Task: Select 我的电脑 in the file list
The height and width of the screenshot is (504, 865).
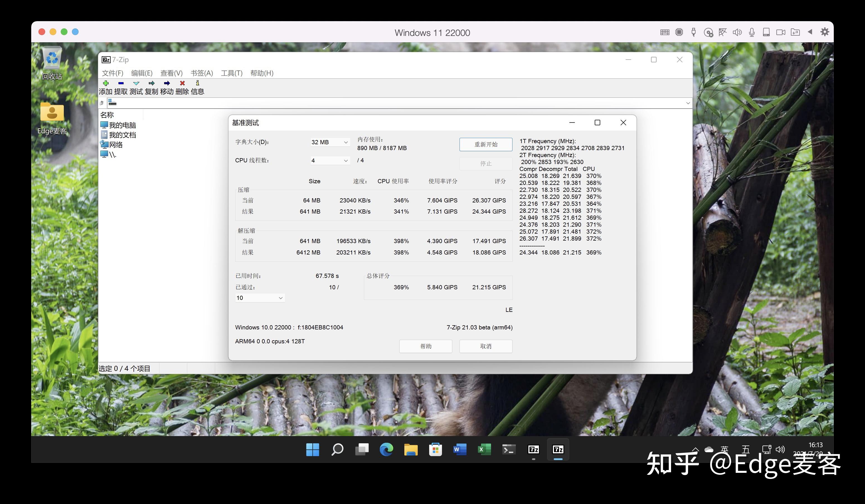Action: point(118,125)
